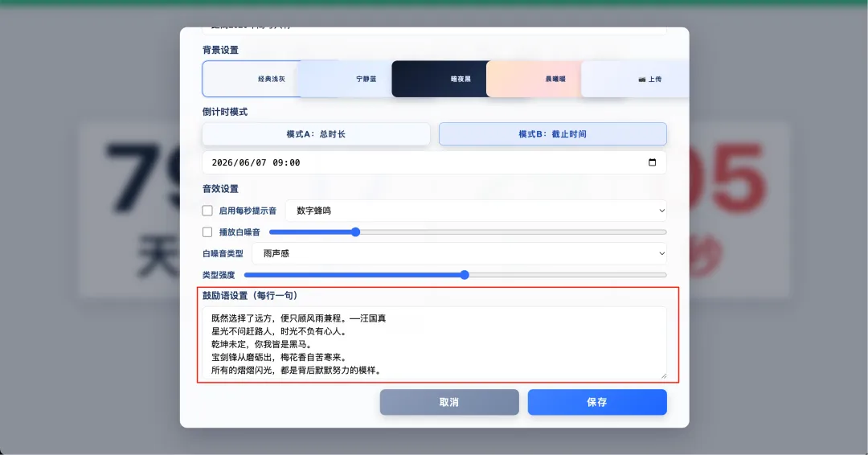This screenshot has height=455, width=868.
Task: Switch to 模式A：总时长 mode
Action: (x=316, y=134)
